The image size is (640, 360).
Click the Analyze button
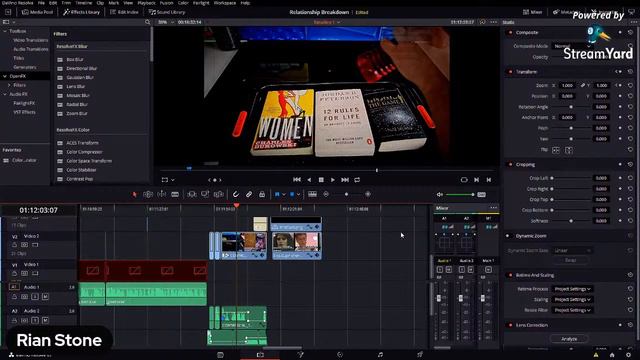tap(569, 339)
